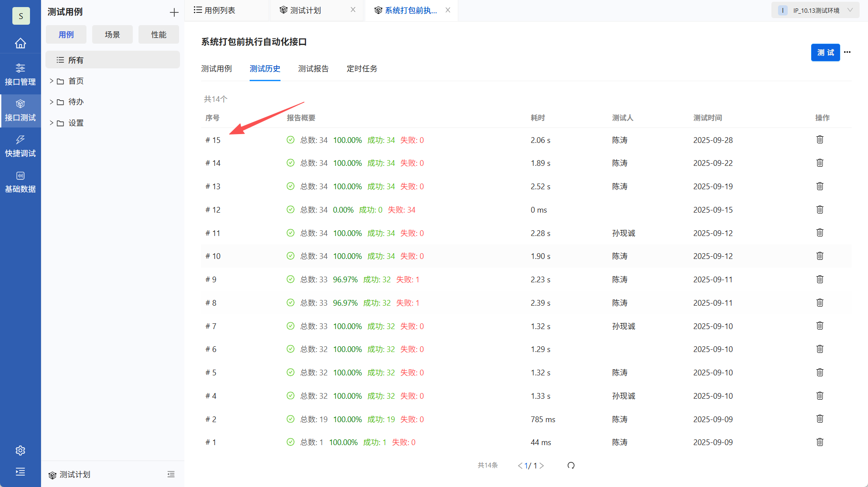Delete test history record #12

point(819,210)
